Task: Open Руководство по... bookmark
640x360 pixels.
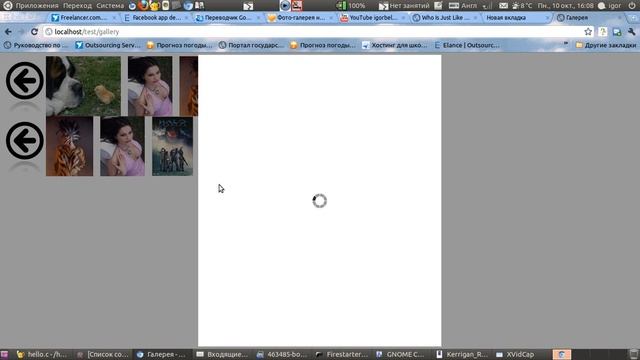Action: [36, 45]
